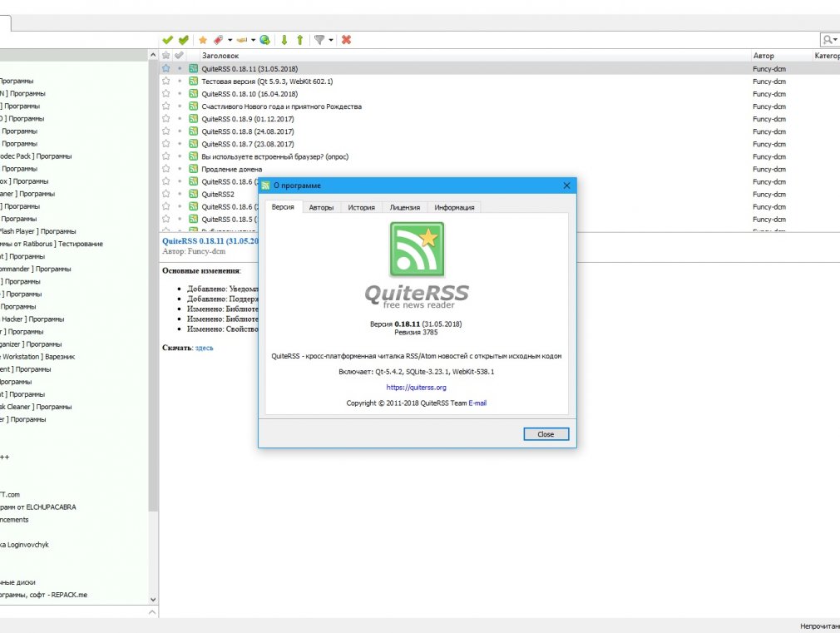
Task: Click feed icon of Продление домена row
Action: [194, 169]
